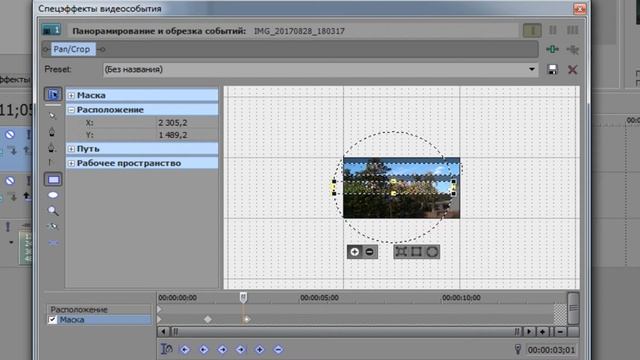
Task: Select the Расположение keyframe track row
Action: point(99,309)
